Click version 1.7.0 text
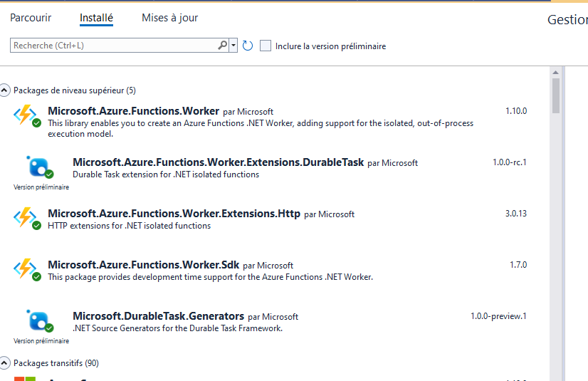Screen dimensions: 588x381 (x=518, y=265)
